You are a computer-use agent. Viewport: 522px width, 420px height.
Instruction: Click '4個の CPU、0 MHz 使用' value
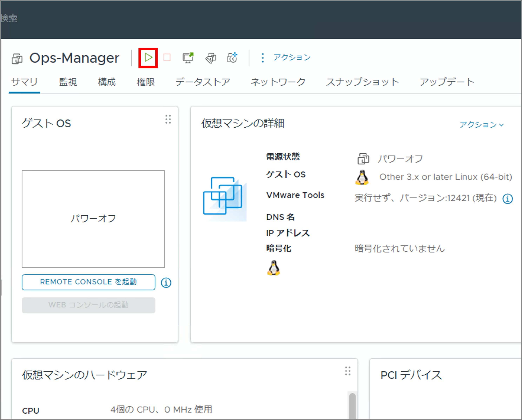(x=161, y=410)
